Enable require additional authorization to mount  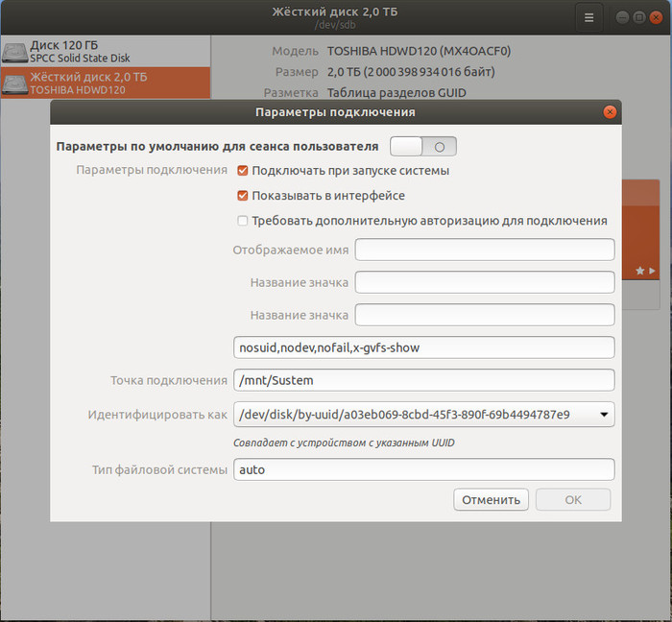click(x=243, y=221)
